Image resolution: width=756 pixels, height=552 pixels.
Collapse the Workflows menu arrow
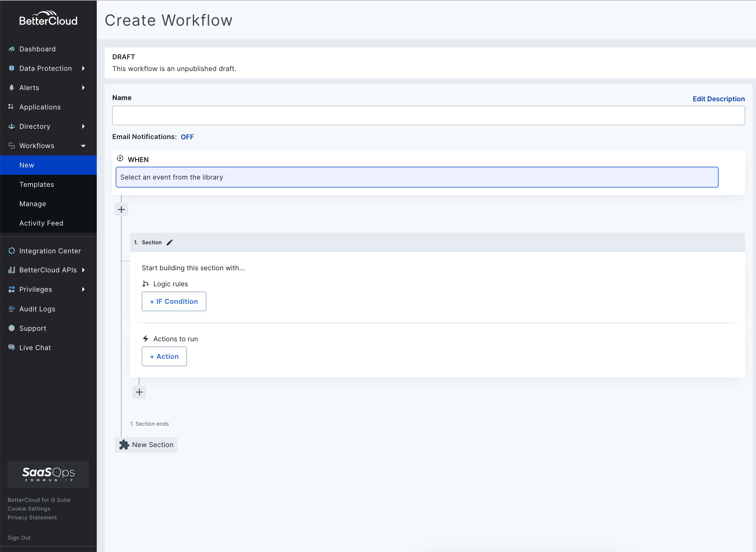[83, 146]
